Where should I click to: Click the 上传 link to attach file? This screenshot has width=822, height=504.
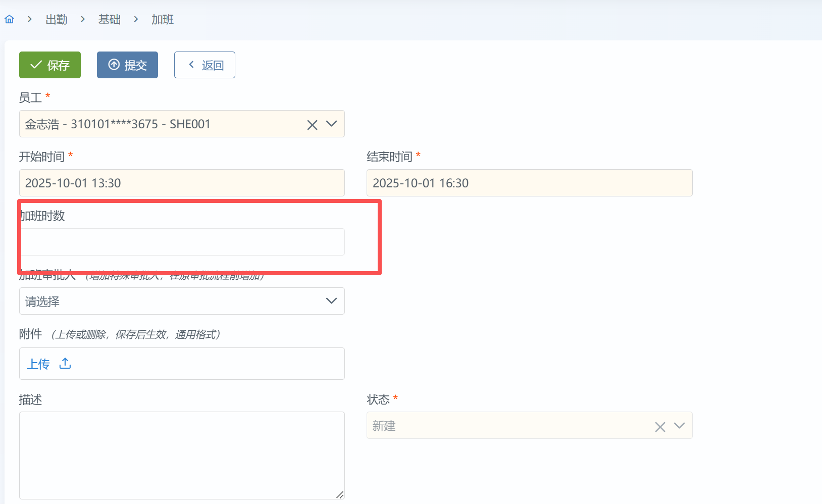[x=38, y=364]
